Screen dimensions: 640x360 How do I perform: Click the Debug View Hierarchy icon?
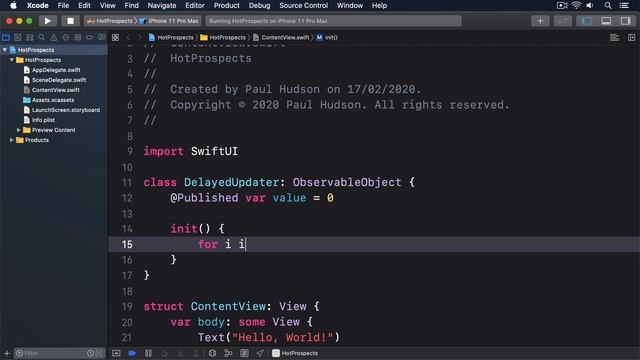pos(212,353)
